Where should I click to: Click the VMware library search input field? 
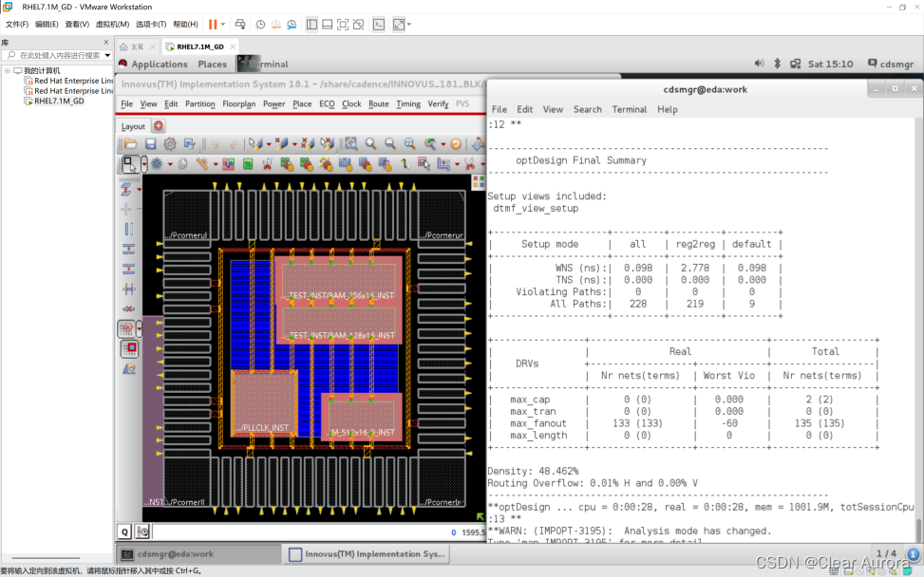tap(57, 55)
